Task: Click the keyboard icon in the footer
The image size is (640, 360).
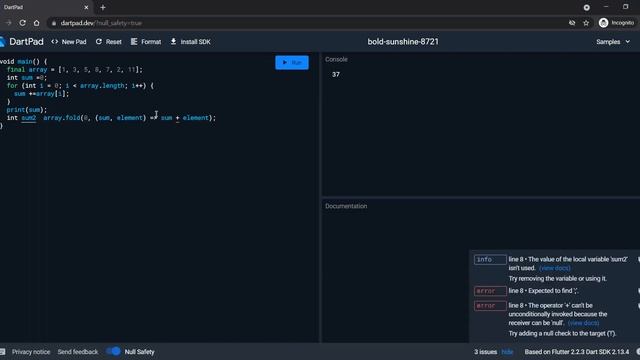Action: point(2,351)
